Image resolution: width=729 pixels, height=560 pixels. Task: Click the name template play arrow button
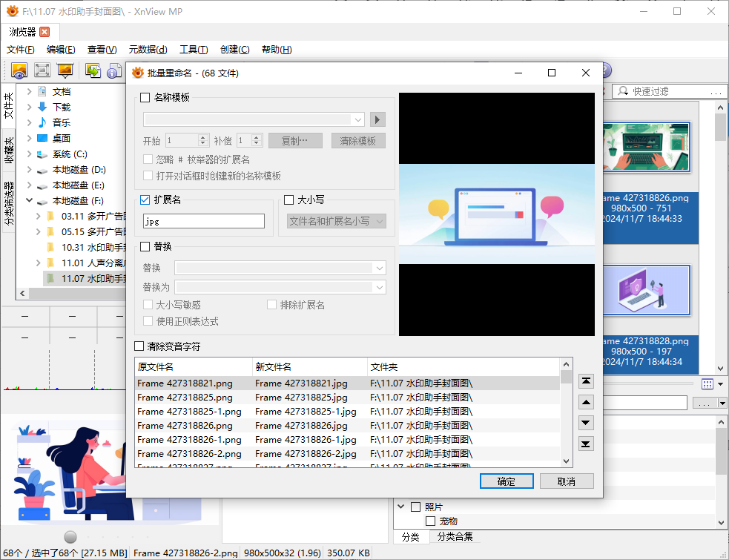[378, 119]
